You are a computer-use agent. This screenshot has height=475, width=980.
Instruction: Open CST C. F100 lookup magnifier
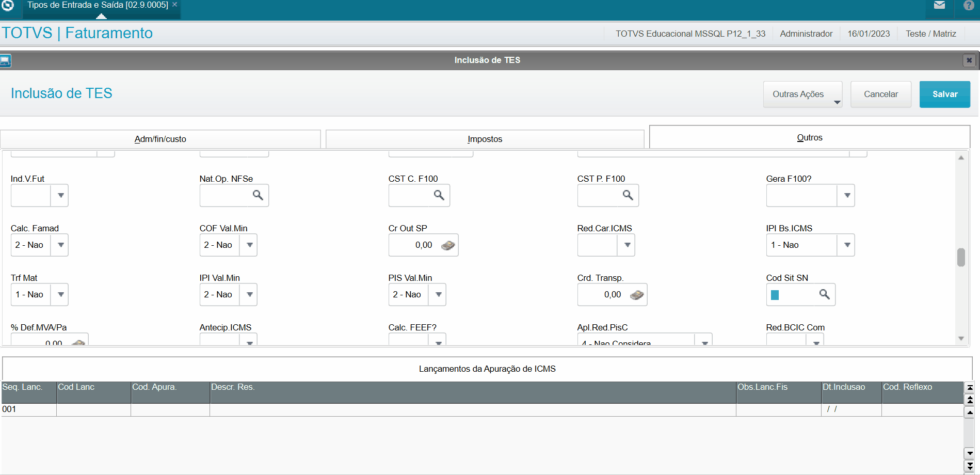[x=439, y=195]
